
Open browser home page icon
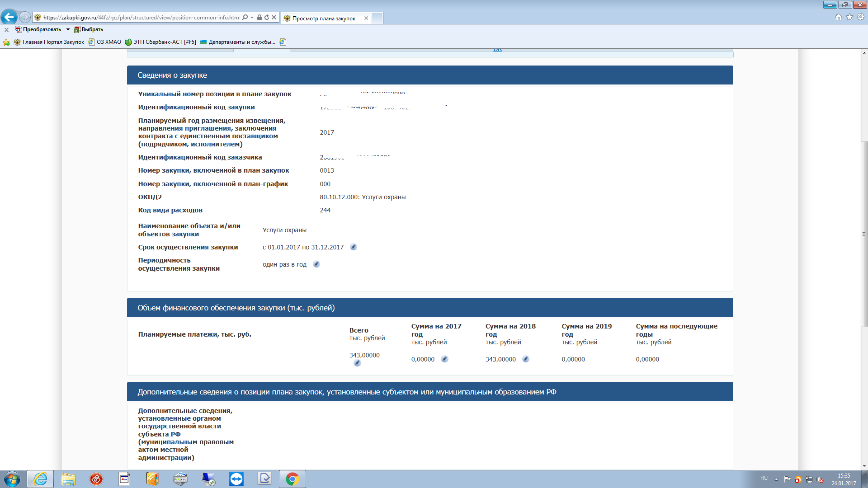click(x=839, y=17)
